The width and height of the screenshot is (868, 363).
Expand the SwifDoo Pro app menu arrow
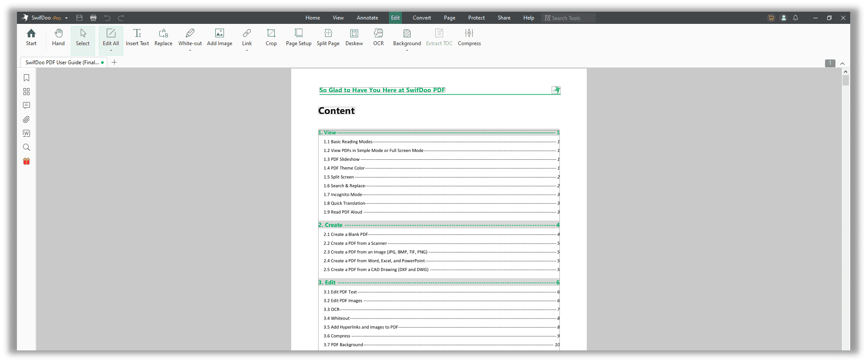66,18
